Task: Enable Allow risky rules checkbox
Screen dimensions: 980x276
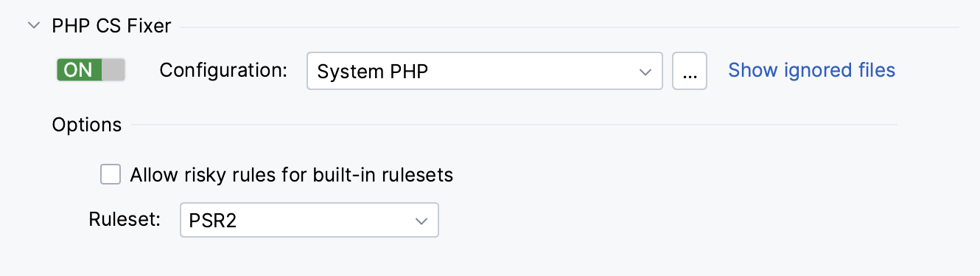Action: click(x=111, y=175)
